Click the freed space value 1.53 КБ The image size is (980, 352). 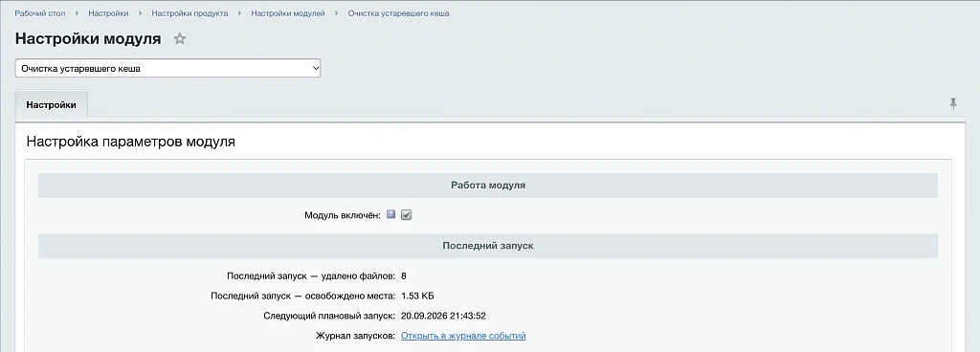click(417, 296)
